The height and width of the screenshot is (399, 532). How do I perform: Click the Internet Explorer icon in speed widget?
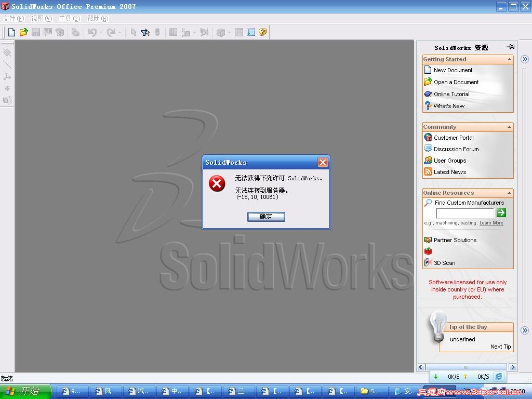tap(499, 377)
